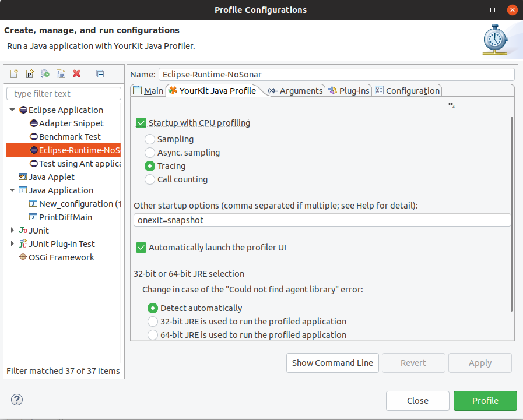Image resolution: width=523 pixels, height=420 pixels.
Task: Click the stopwatch profiler banner image
Action: coord(496,40)
